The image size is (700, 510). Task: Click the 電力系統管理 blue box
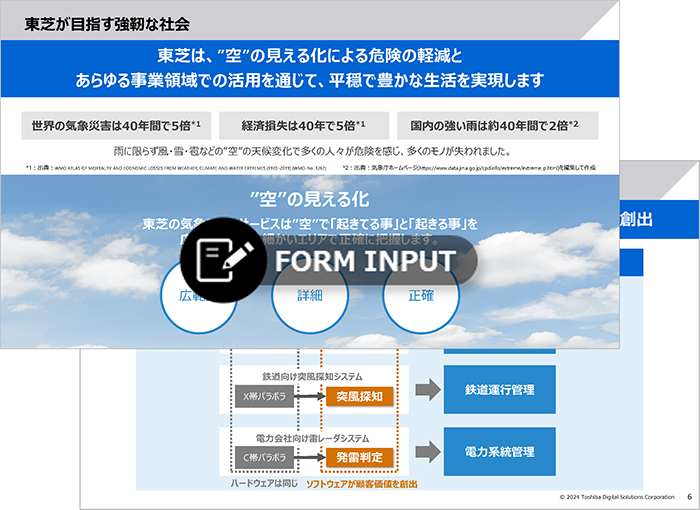click(x=500, y=452)
